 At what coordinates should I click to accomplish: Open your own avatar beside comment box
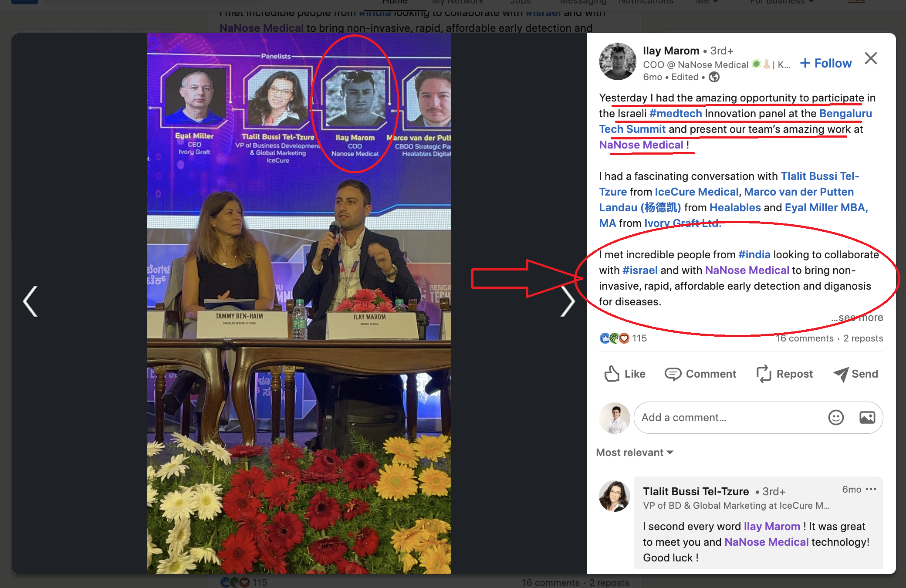coord(615,418)
